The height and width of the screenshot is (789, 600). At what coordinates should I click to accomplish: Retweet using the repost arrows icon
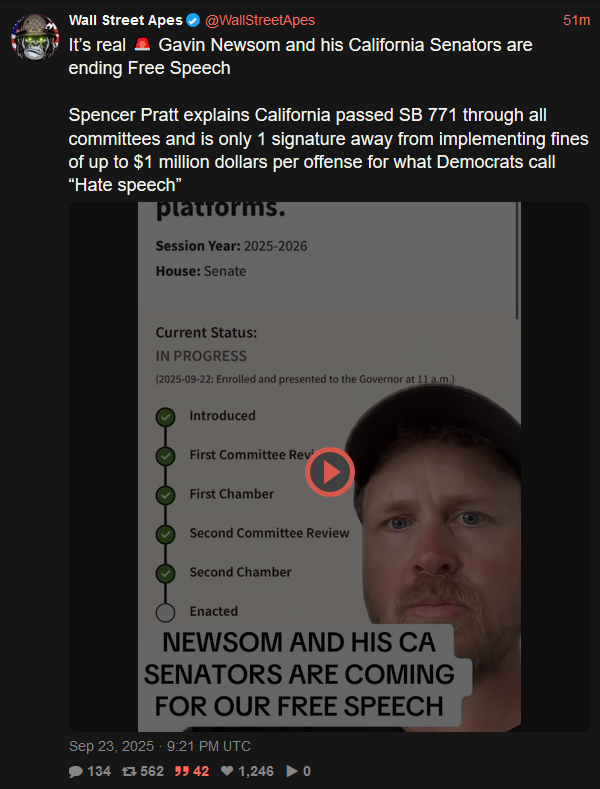tap(129, 771)
